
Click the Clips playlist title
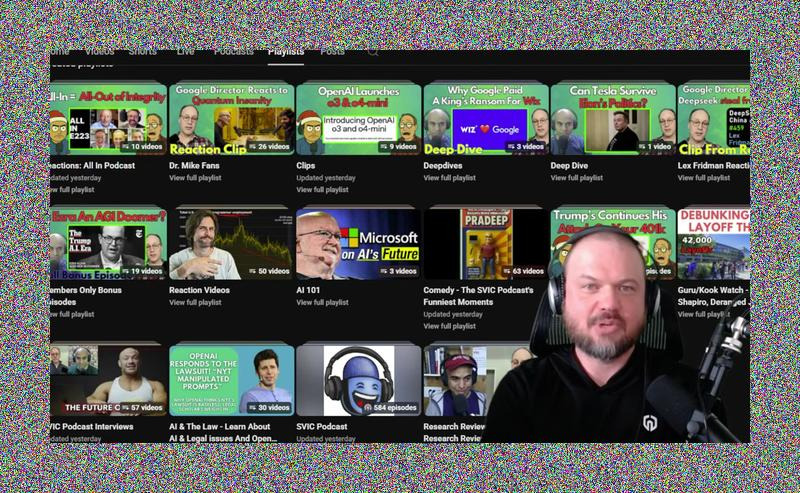click(305, 165)
